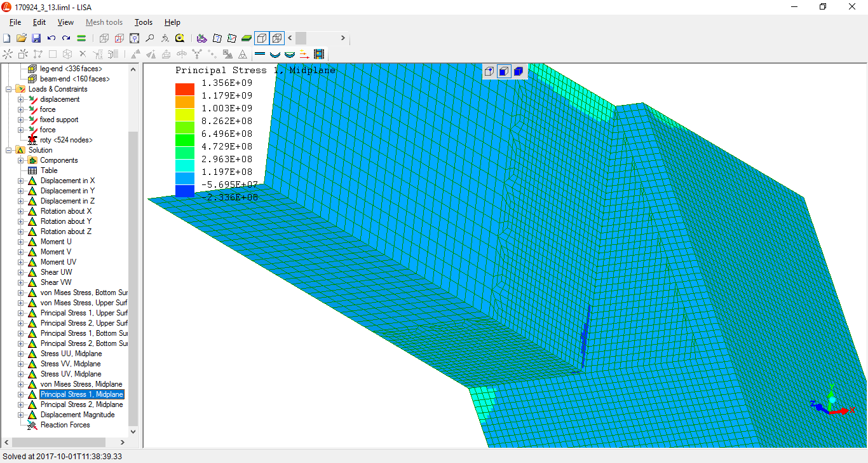868x463 pixels.
Task: Open the Tools menu
Action: tap(144, 22)
